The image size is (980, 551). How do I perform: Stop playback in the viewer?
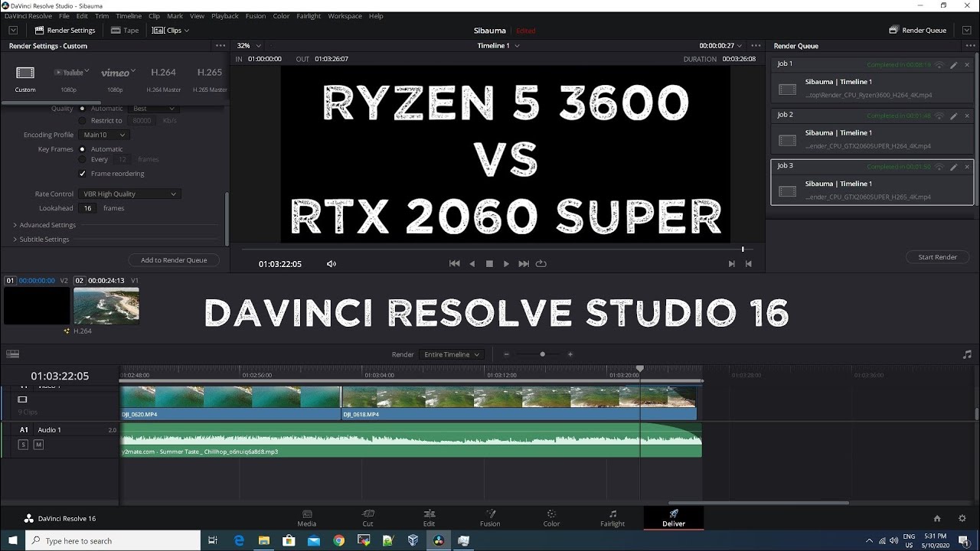coord(489,264)
